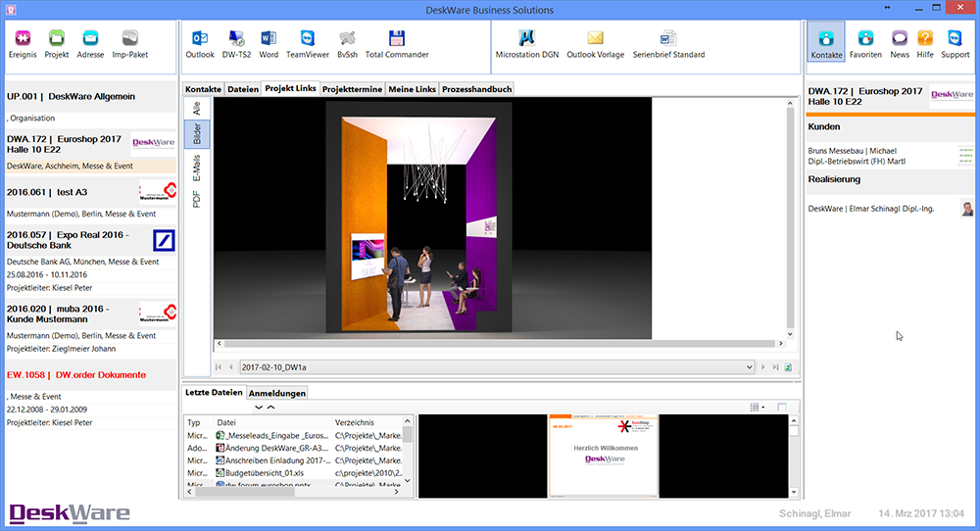
Task: Click the refresh icon beside the image navigator
Action: (788, 367)
